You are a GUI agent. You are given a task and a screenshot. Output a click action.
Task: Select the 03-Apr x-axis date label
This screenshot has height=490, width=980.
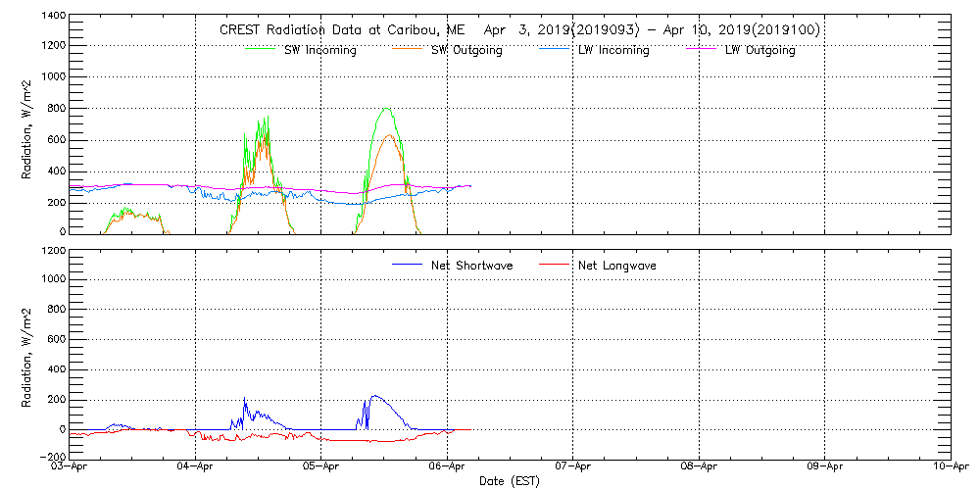(x=71, y=467)
